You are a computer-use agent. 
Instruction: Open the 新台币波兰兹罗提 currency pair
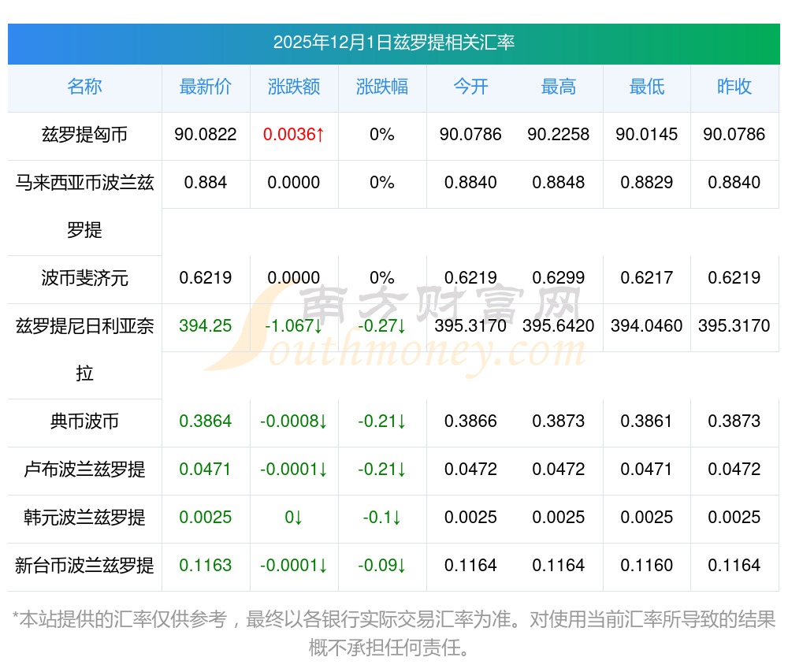click(x=84, y=566)
